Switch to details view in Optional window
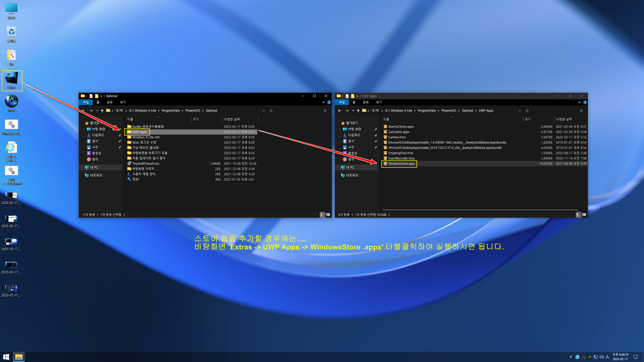Screen dimensions: 644x362 [x=322, y=215]
